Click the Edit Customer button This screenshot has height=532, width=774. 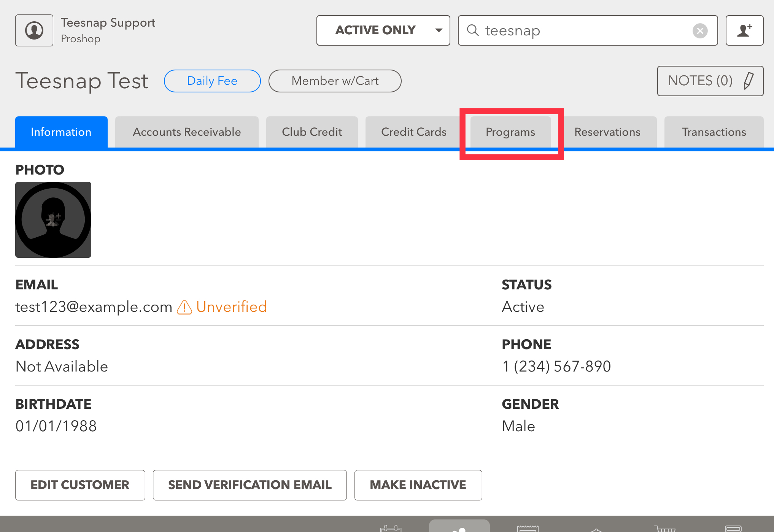tap(79, 485)
